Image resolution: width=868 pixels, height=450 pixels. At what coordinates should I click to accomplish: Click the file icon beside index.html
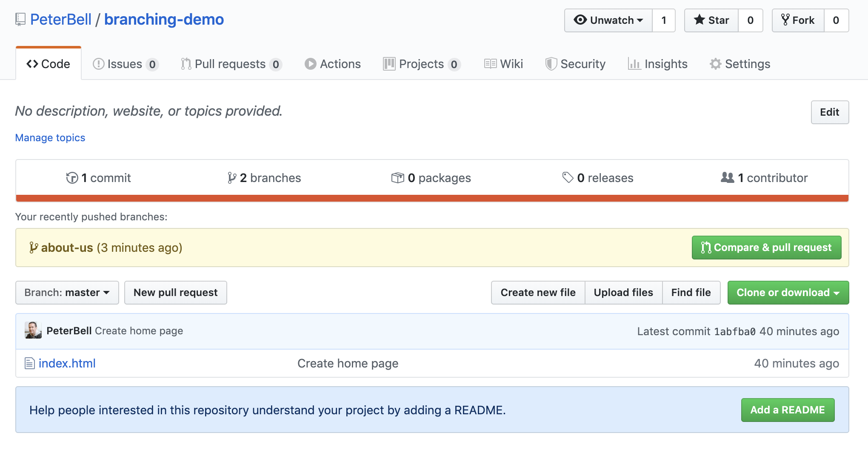tap(29, 363)
